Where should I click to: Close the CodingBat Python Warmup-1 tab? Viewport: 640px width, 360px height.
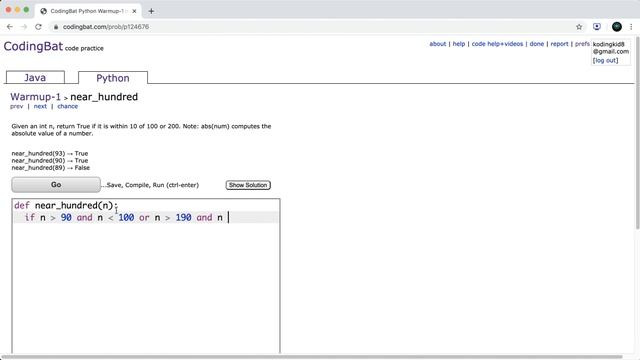134,11
